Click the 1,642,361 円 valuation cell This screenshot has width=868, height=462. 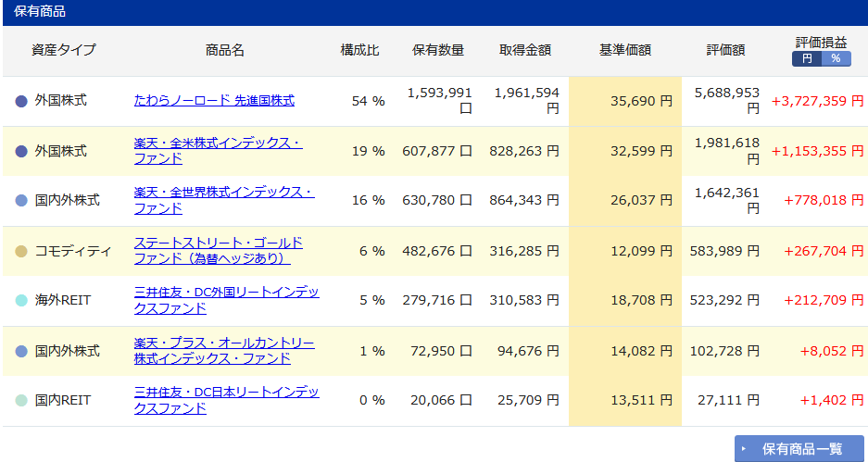click(x=727, y=200)
